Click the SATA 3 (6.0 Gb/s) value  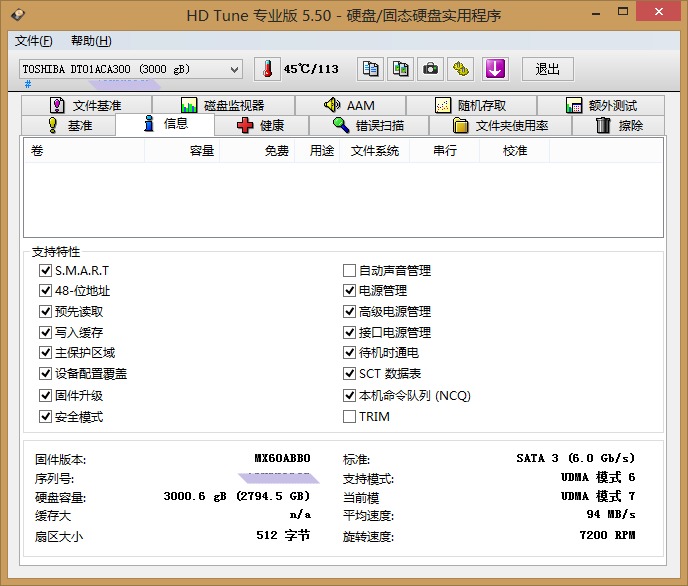point(576,458)
